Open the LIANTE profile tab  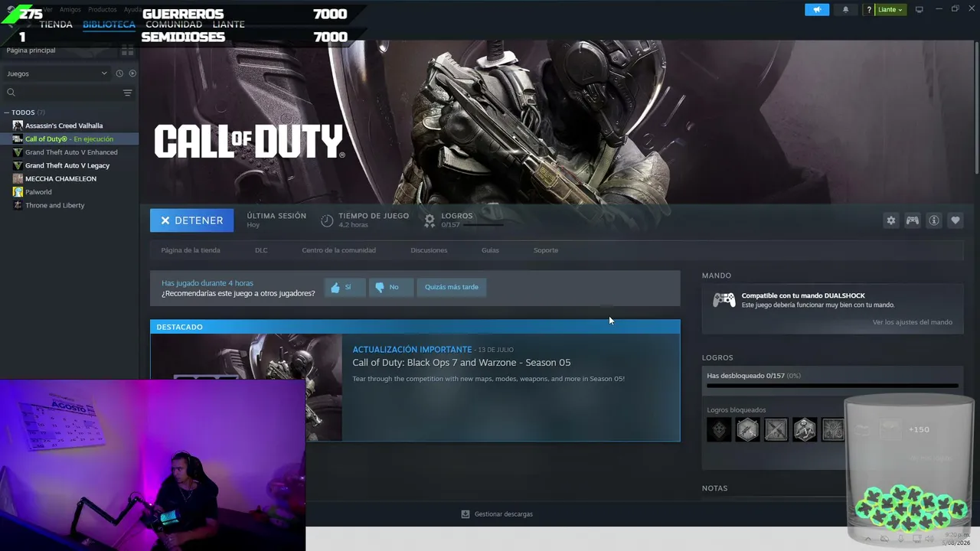pyautogui.click(x=228, y=24)
